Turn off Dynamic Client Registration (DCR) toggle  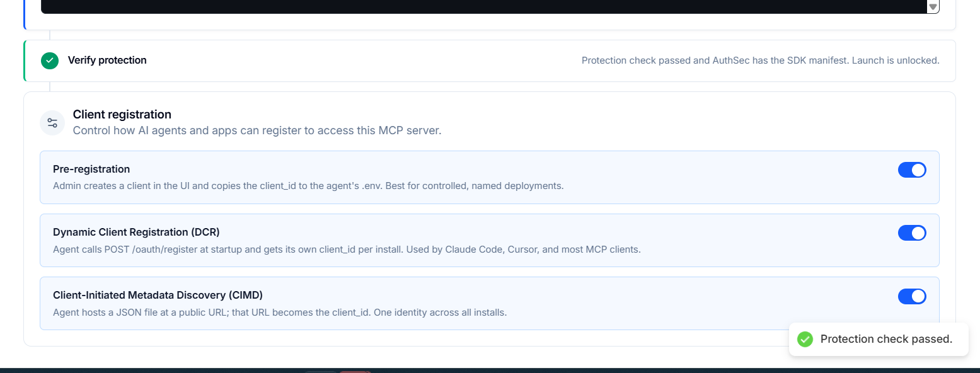coord(912,233)
